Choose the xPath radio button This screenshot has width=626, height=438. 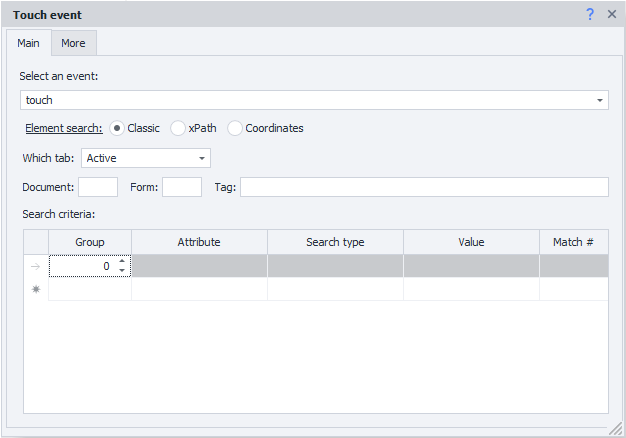[x=178, y=128]
